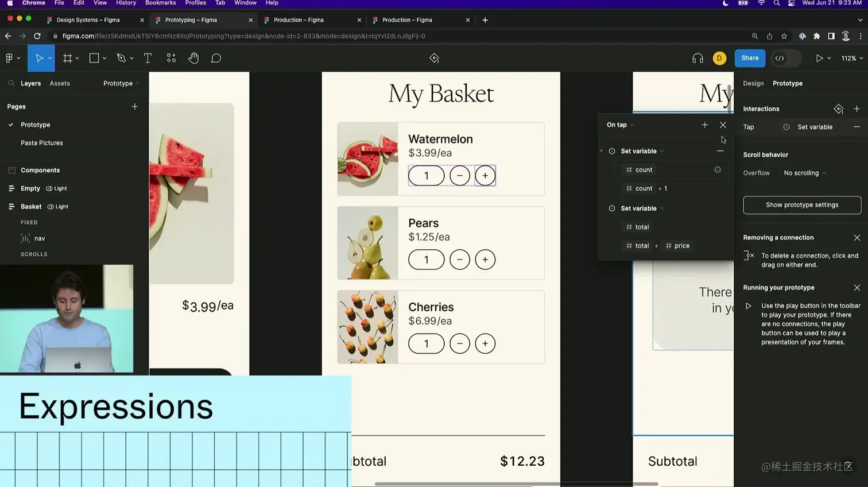Open the Resources components tool
The width and height of the screenshot is (868, 487).
click(171, 58)
